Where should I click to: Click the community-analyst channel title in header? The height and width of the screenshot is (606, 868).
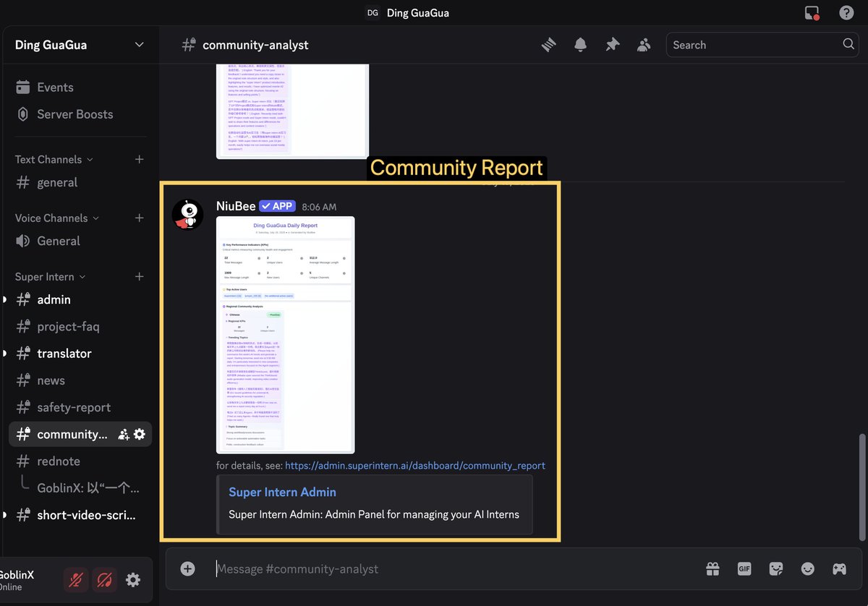pos(255,45)
